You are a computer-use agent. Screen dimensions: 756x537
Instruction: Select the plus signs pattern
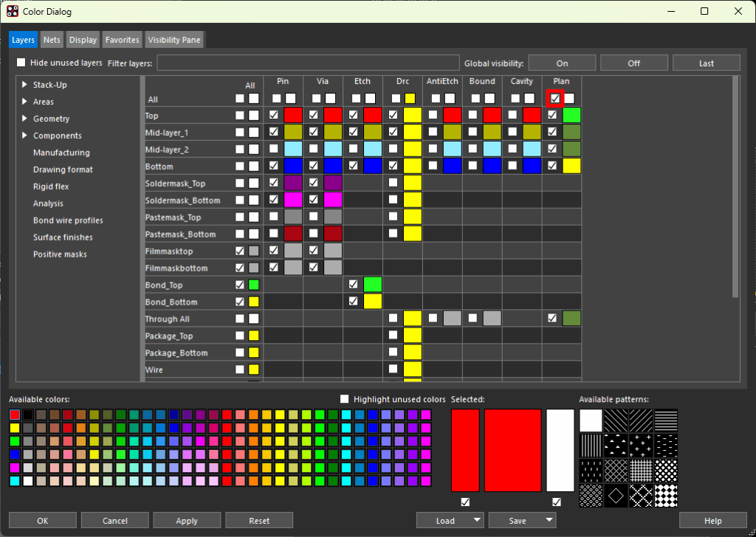point(641,446)
